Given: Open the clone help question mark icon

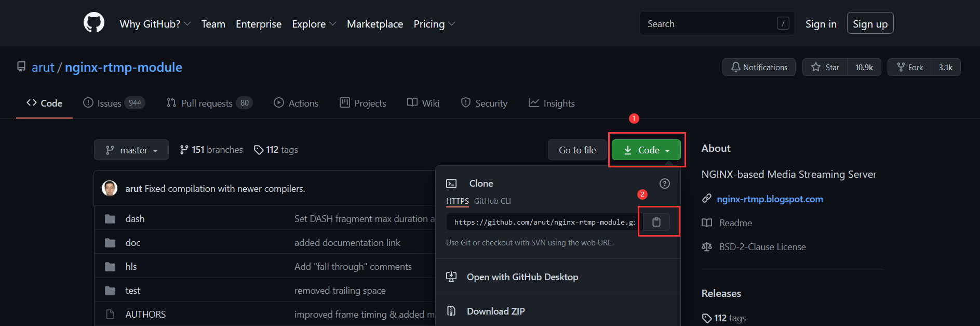Looking at the screenshot, I should [665, 184].
